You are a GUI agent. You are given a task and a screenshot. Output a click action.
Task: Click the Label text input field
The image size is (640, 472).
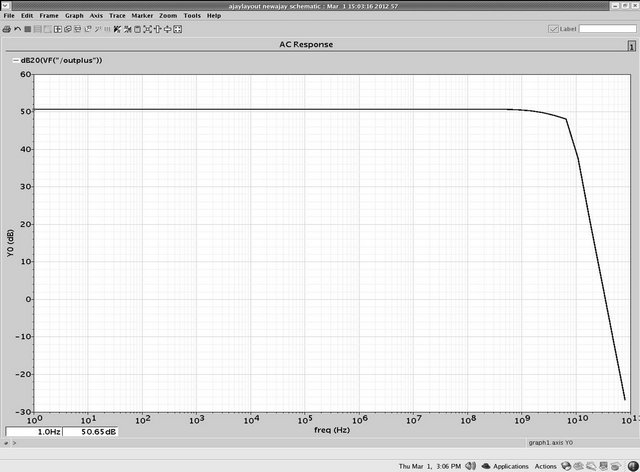tap(608, 29)
